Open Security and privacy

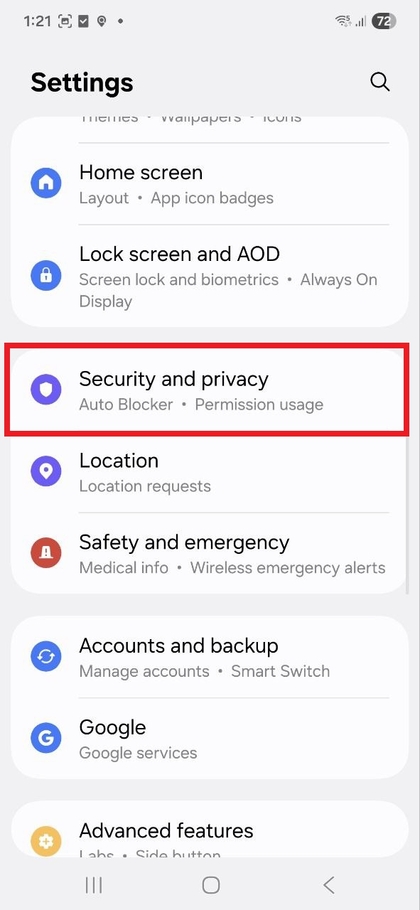coord(210,390)
